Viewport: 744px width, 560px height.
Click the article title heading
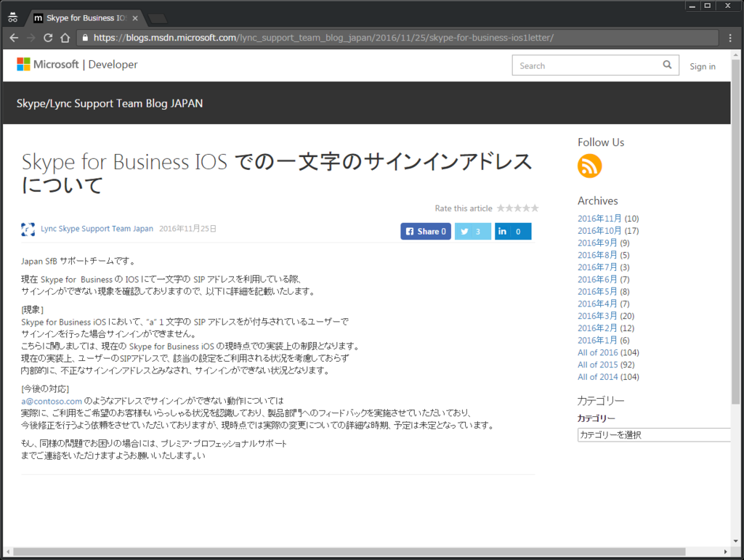pos(277,173)
